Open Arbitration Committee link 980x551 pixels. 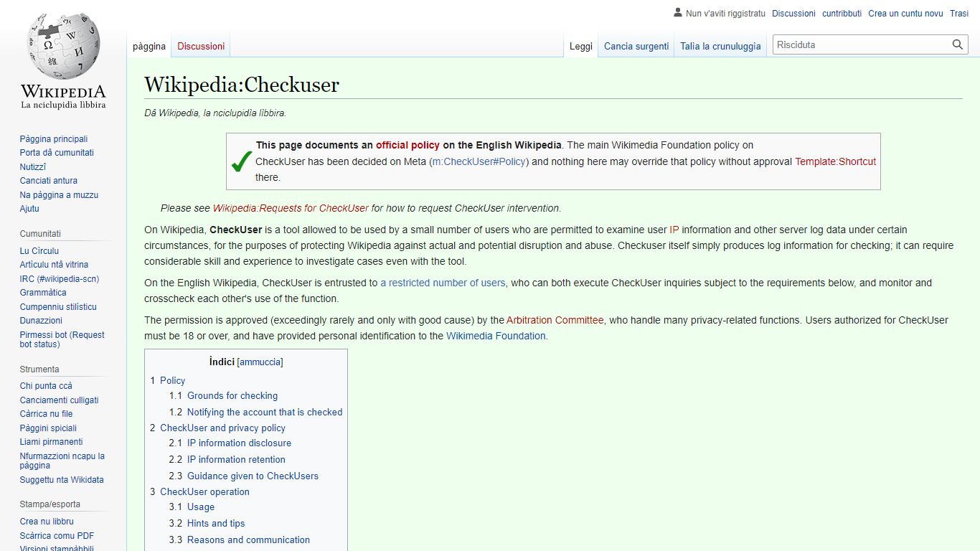tap(555, 320)
